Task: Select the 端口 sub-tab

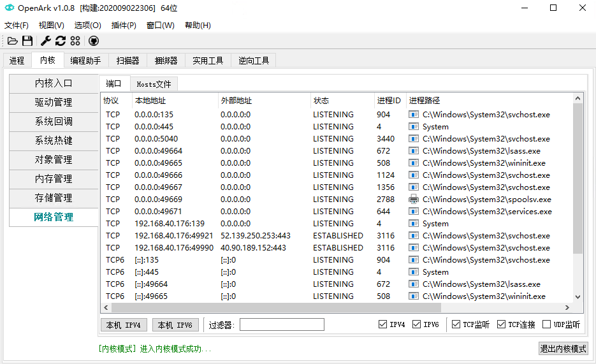Action: (113, 84)
